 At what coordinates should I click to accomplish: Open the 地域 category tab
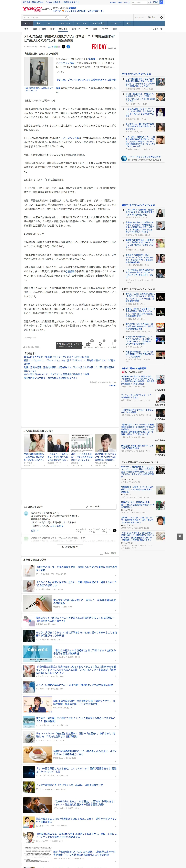115,29
